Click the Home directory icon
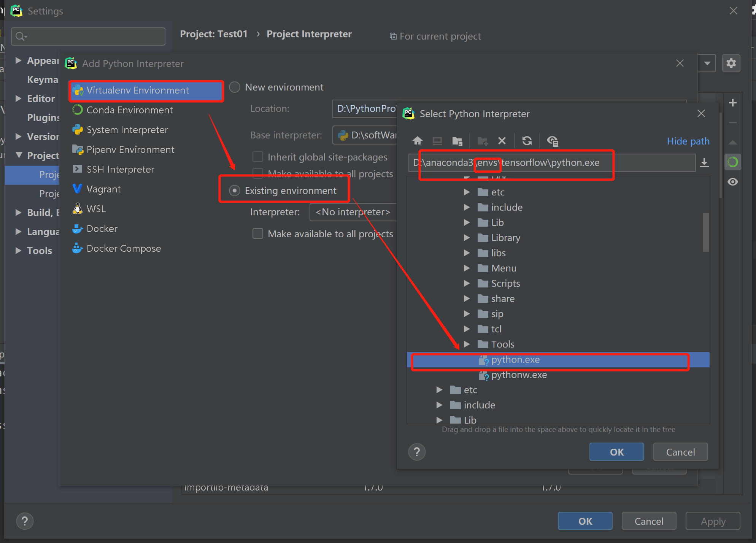The width and height of the screenshot is (756, 543). coord(417,141)
